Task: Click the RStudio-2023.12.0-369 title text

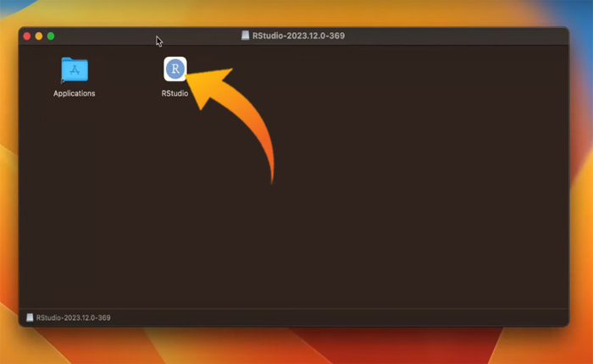Action: [x=298, y=36]
